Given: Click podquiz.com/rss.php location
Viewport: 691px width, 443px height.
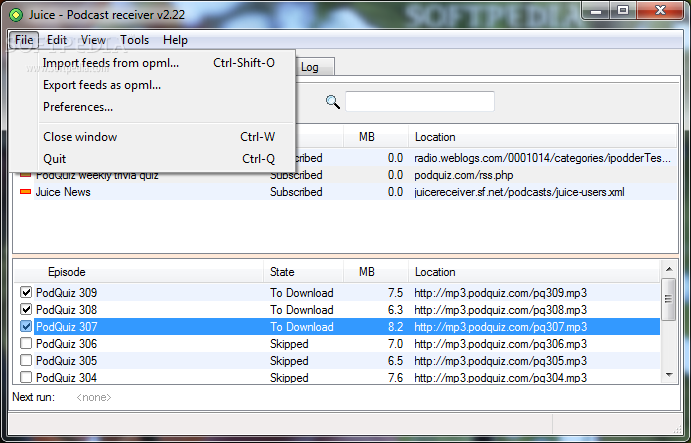Looking at the screenshot, I should click(x=464, y=175).
